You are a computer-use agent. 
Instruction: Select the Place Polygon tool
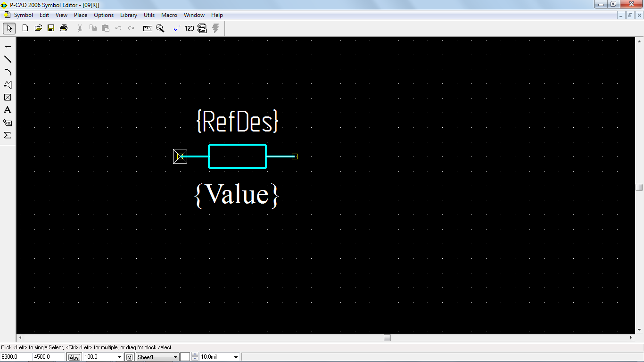pyautogui.click(x=8, y=84)
